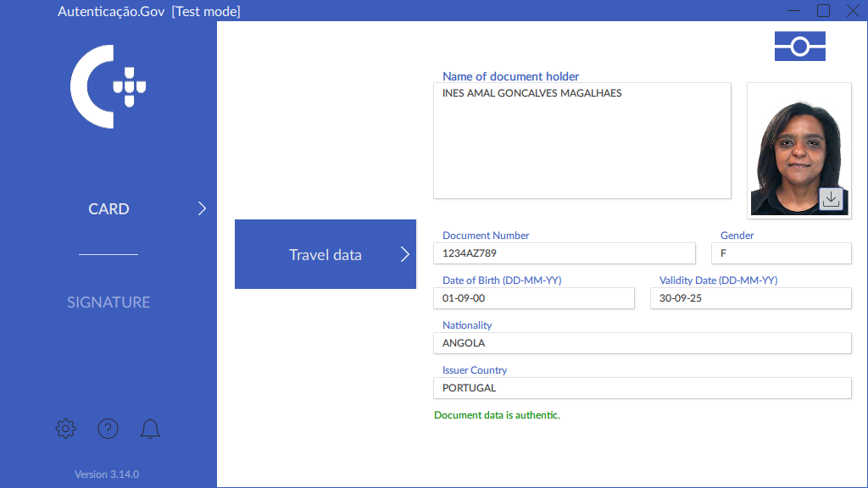The width and height of the screenshot is (868, 488).
Task: Open settings gear icon in sidebar
Action: pyautogui.click(x=65, y=429)
